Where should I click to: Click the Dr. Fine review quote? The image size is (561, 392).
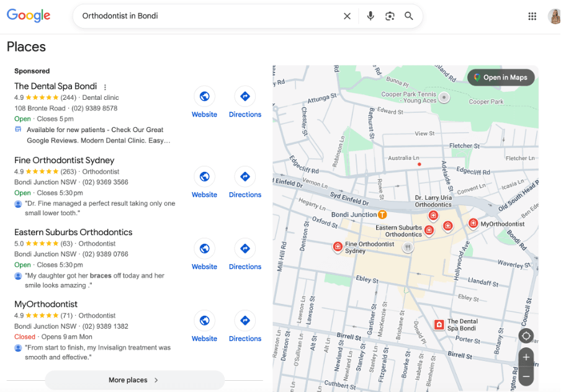[x=100, y=208]
